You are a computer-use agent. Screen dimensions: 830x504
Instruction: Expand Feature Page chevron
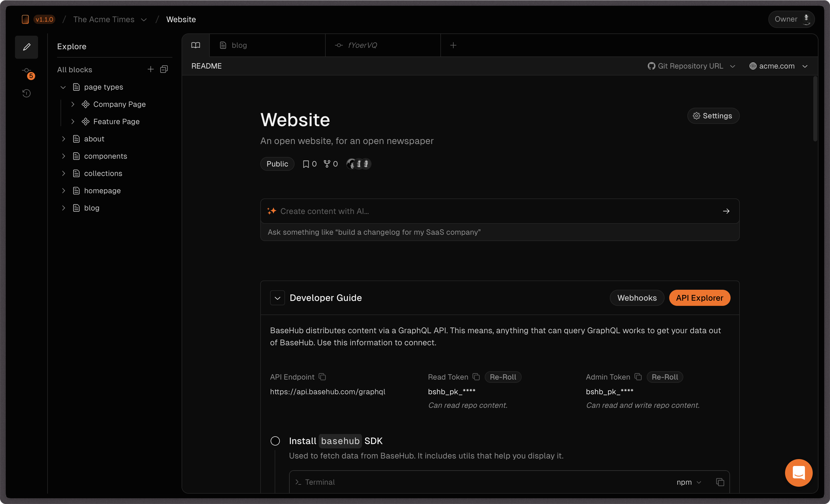[x=73, y=122]
